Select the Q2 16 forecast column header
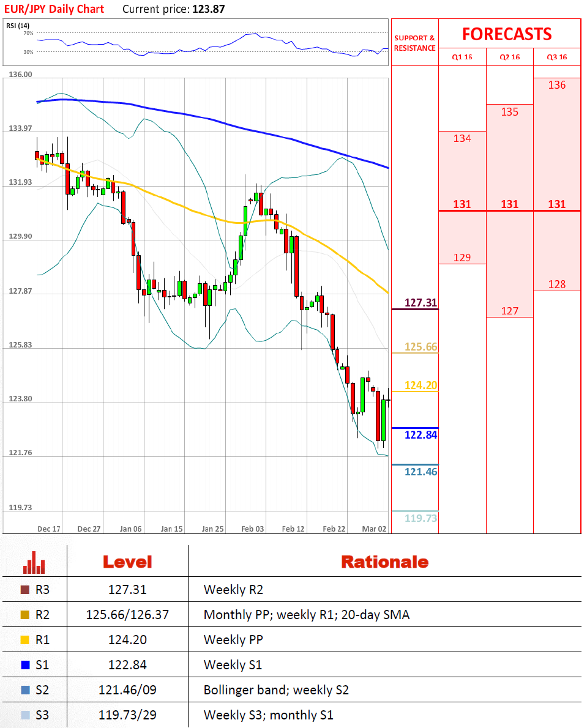The width and height of the screenshot is (587, 728). [509, 57]
